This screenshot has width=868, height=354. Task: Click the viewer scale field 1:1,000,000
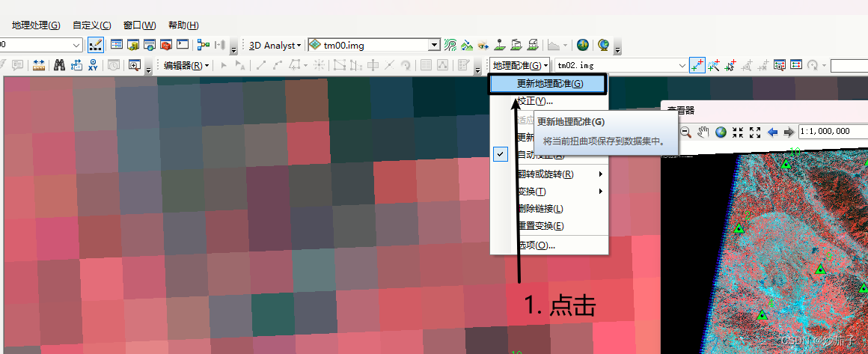[833, 131]
